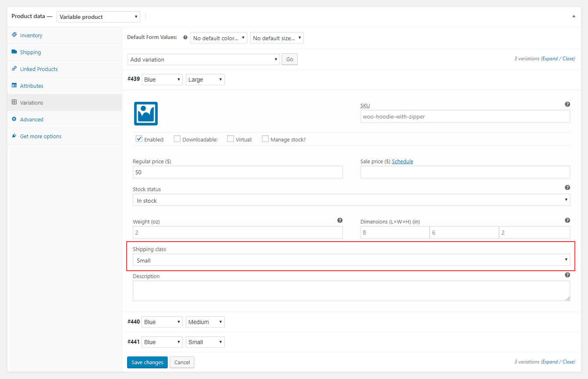Click the Stock status help icon
This screenshot has width=588, height=379.
tap(567, 187)
